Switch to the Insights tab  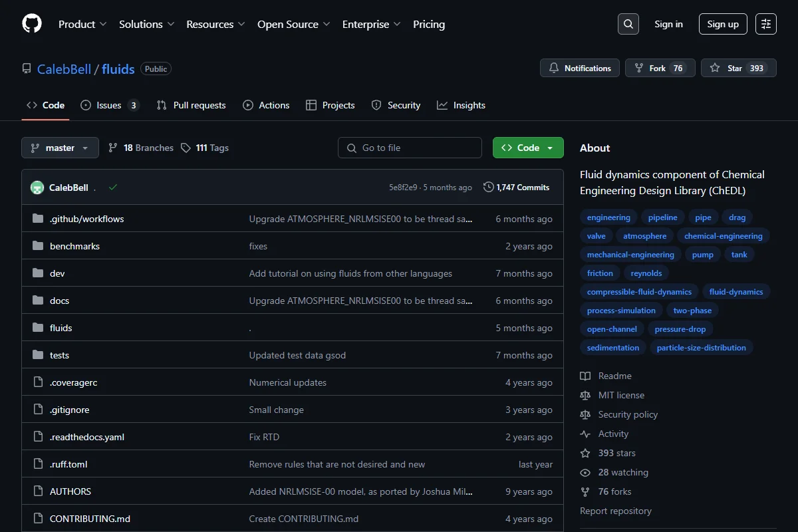point(461,105)
